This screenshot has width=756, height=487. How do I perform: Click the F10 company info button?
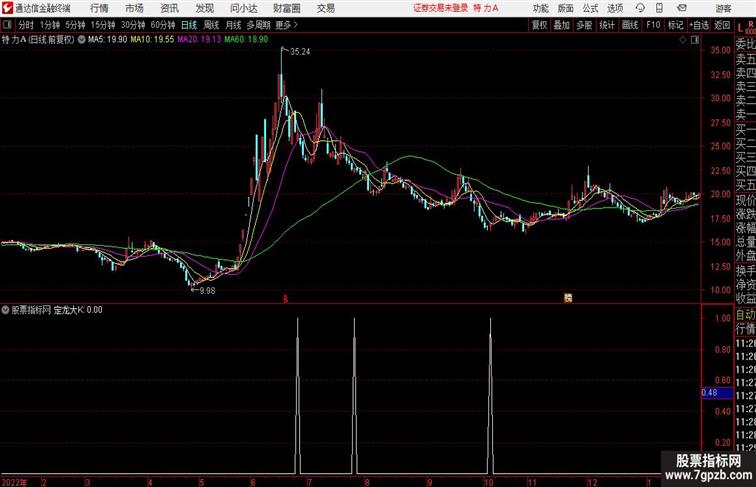coord(653,25)
